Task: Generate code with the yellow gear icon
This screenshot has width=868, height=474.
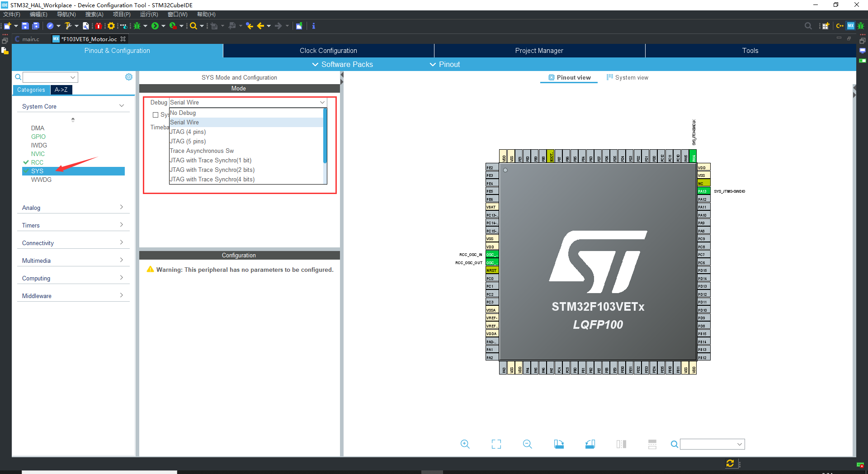Action: coord(111,26)
